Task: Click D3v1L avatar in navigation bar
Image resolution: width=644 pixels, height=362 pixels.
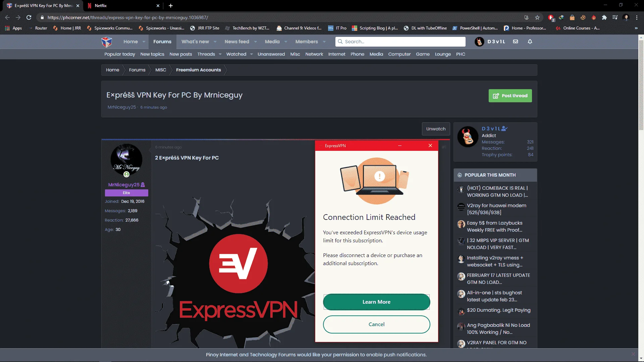Action: pyautogui.click(x=479, y=42)
